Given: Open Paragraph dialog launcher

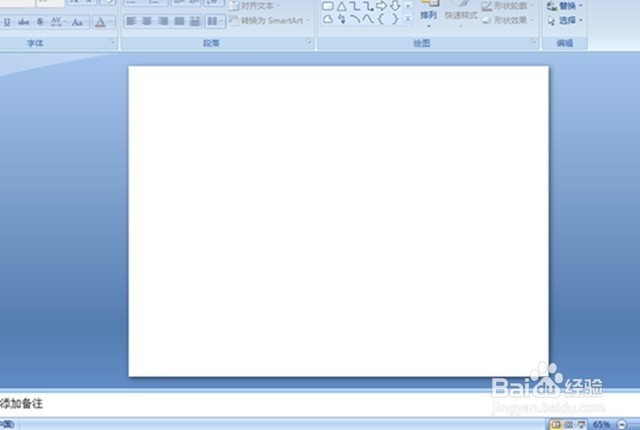Looking at the screenshot, I should (x=309, y=42).
